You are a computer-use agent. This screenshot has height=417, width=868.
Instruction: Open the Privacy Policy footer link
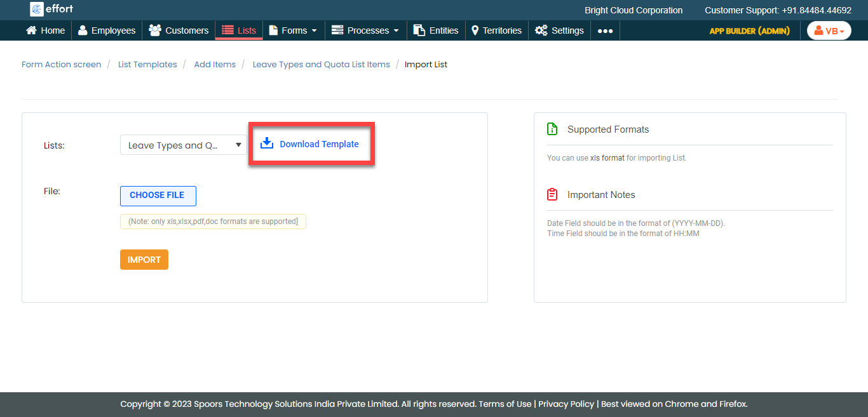pyautogui.click(x=566, y=404)
